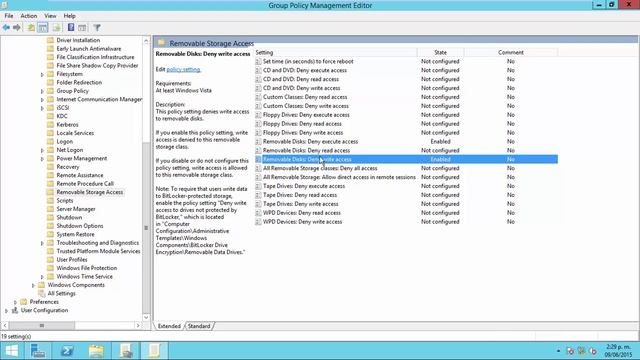The height and width of the screenshot is (360, 640).
Task: Toggle Show/Hide Console Tree toolbar icon
Action: click(42, 28)
